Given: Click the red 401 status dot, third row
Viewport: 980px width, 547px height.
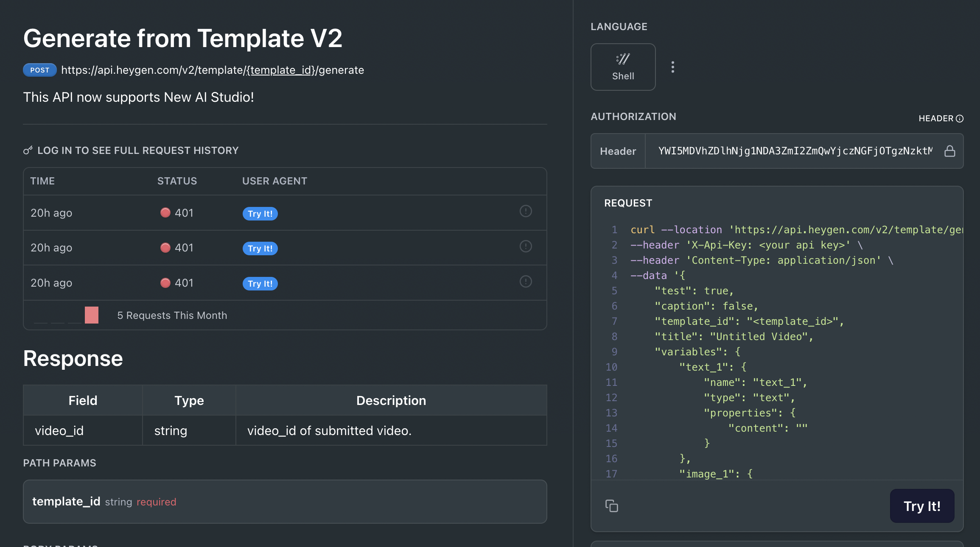Looking at the screenshot, I should click(x=165, y=283).
